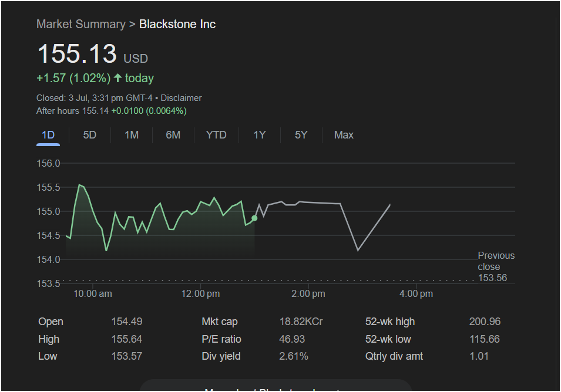Select the 1Y time range
This screenshot has height=392, width=561.
[260, 135]
